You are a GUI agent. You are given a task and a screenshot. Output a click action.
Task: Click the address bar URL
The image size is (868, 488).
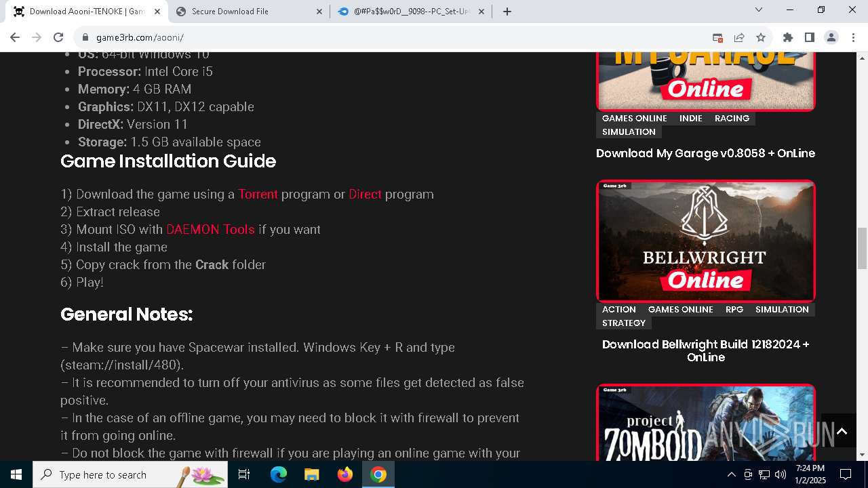point(140,37)
